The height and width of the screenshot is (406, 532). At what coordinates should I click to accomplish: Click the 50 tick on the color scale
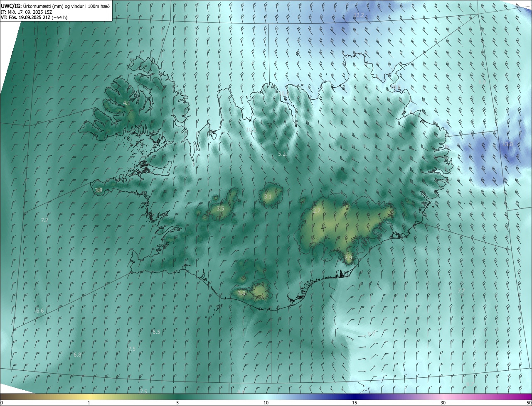[x=529, y=403]
